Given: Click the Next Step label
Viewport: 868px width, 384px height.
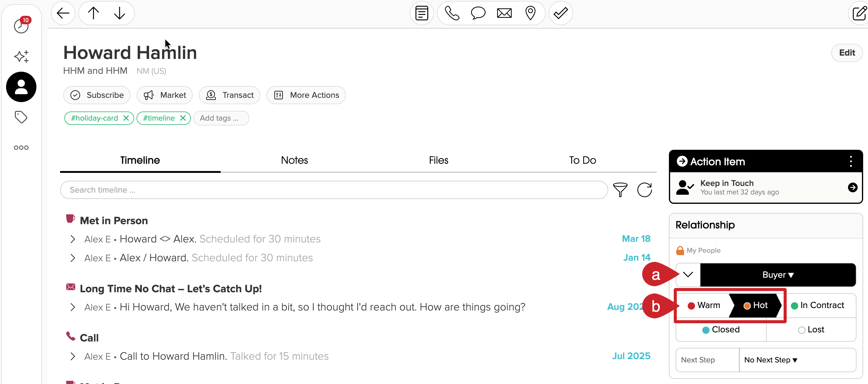Looking at the screenshot, I should [x=697, y=360].
